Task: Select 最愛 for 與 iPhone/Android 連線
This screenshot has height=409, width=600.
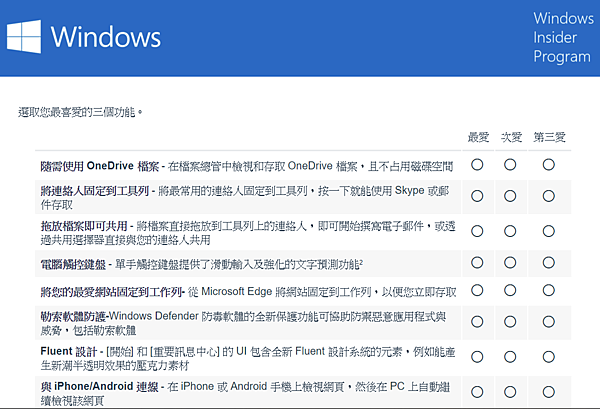Action: coord(477,392)
